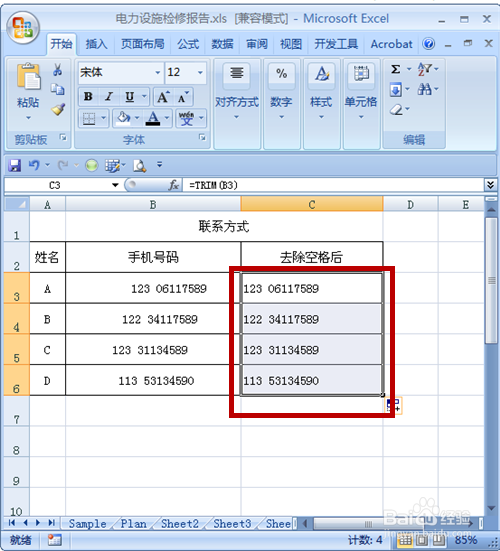500x551 pixels.
Task: Open the Office button menu
Action: (x=23, y=28)
